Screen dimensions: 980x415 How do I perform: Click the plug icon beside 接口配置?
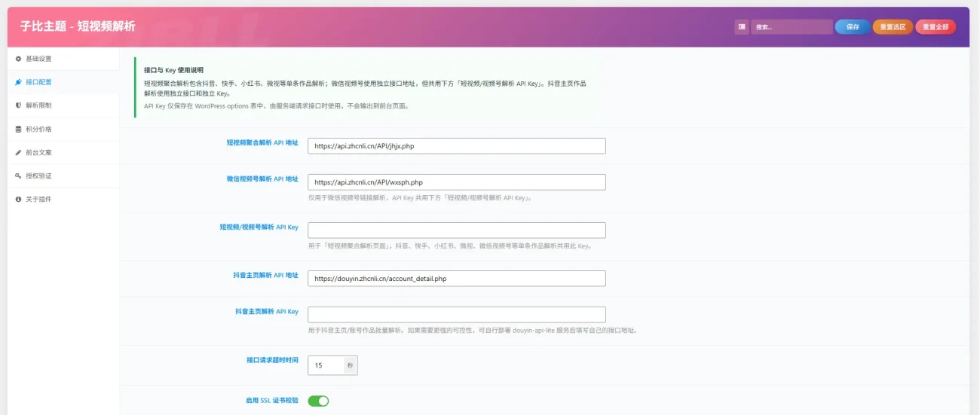coord(18,82)
